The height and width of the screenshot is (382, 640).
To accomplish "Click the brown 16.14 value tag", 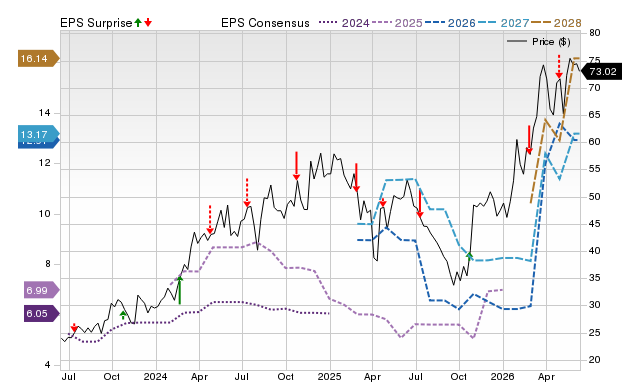I will pyautogui.click(x=39, y=58).
